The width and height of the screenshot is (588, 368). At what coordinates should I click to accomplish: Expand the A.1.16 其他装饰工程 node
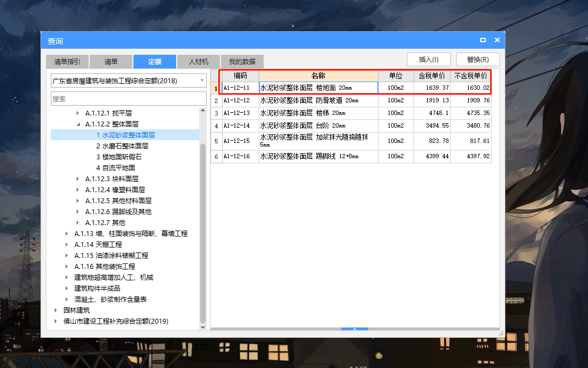(67, 266)
